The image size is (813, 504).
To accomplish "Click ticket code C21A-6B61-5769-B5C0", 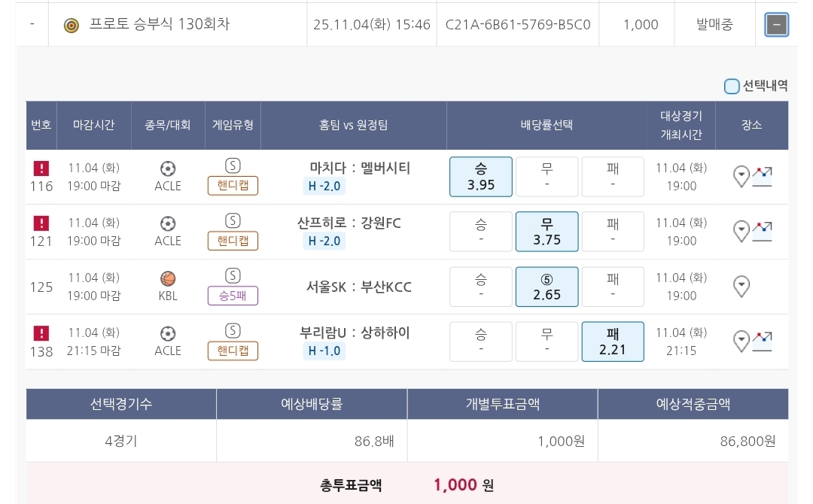I will click(518, 25).
